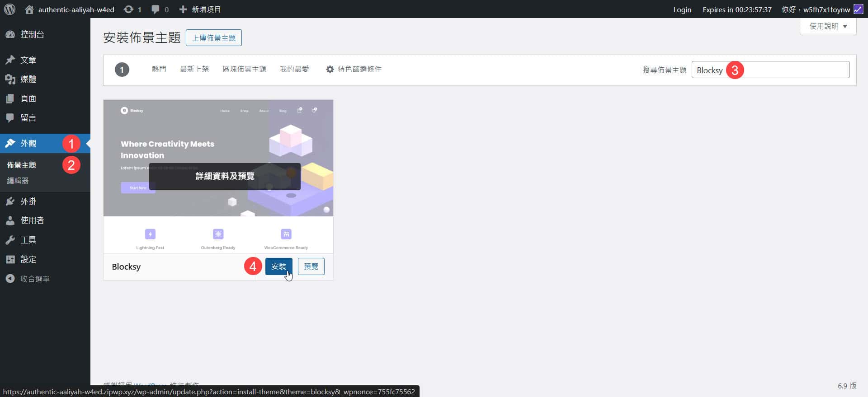Image resolution: width=868 pixels, height=397 pixels.
Task: Click the Login link in the admin bar
Action: tap(682, 9)
